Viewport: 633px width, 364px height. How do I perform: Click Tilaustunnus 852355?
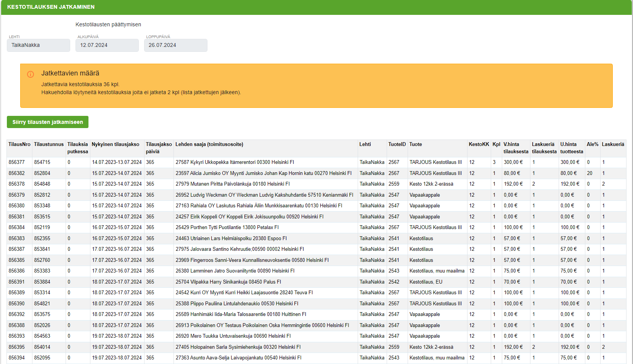point(42,238)
